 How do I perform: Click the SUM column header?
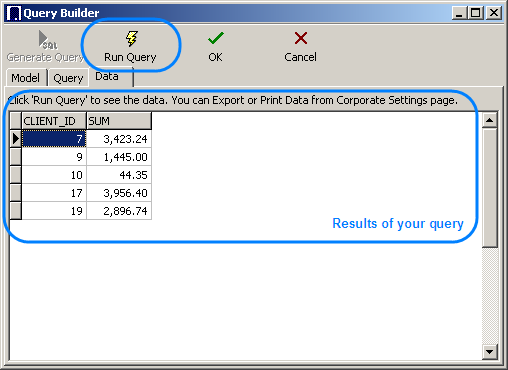pyautogui.click(x=119, y=121)
